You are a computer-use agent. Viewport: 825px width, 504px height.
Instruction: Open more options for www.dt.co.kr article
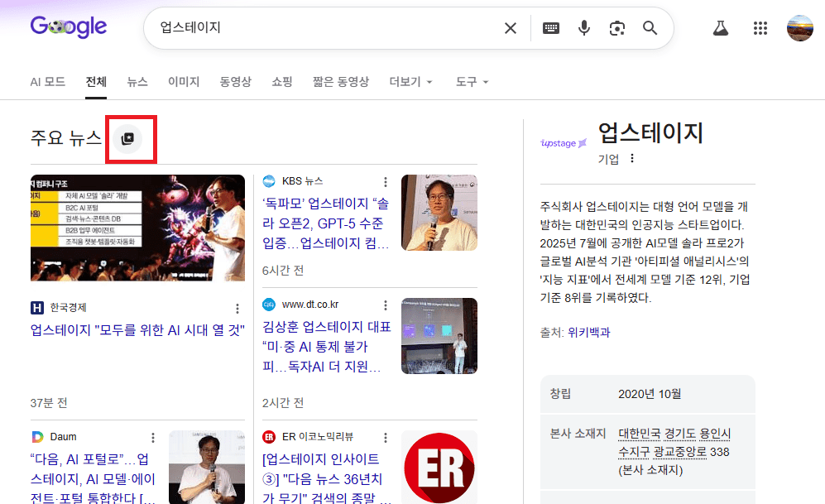[386, 305]
